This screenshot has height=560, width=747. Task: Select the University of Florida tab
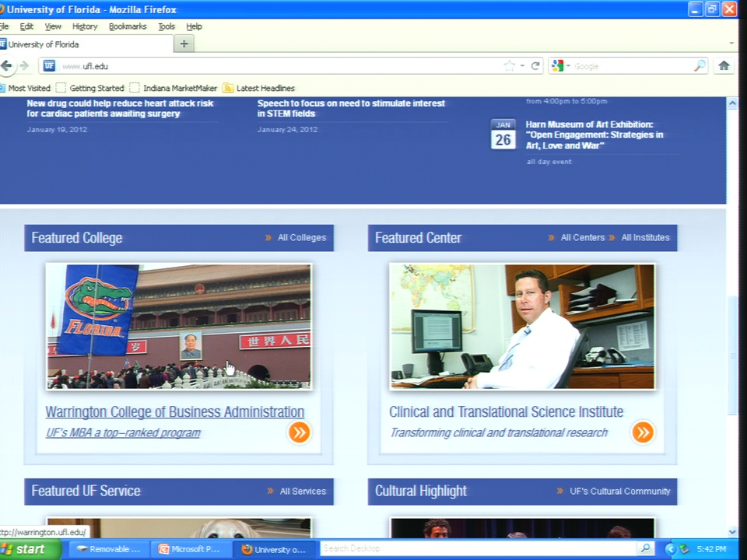pos(86,44)
